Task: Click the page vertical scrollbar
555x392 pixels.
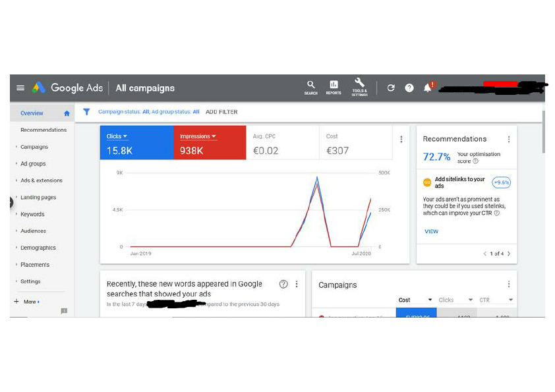Action: pos(543,132)
